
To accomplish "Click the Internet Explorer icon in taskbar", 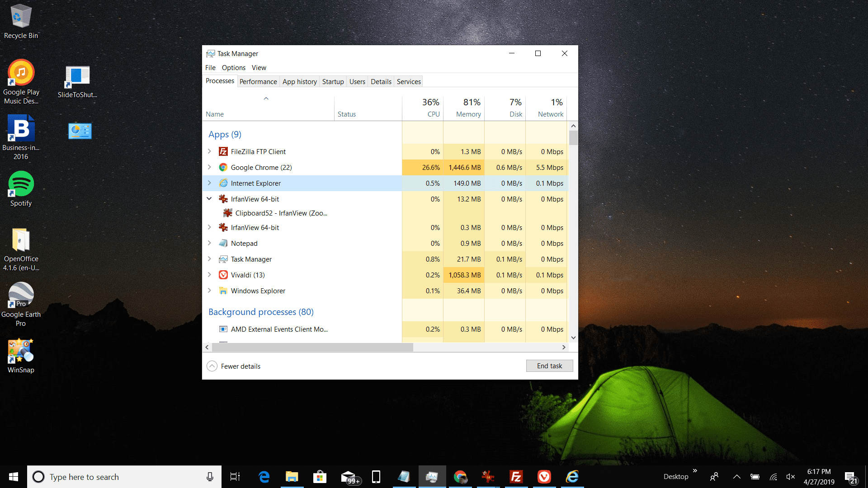I will point(572,477).
